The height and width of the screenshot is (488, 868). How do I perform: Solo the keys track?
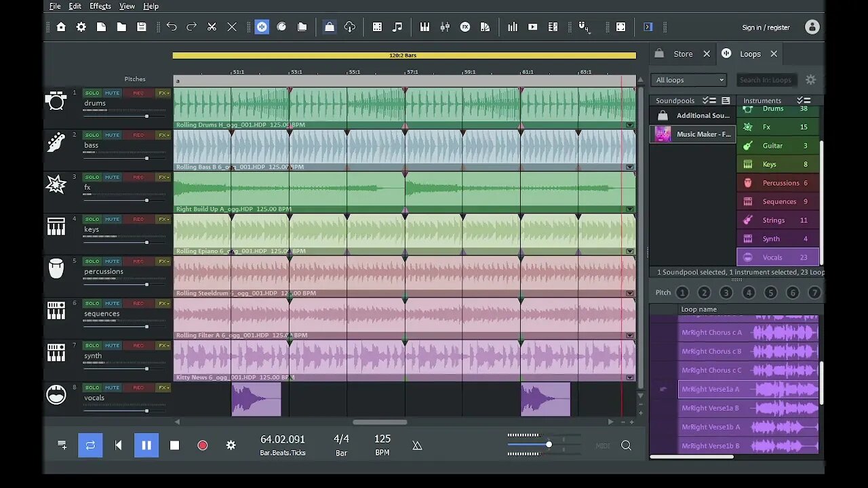(92, 219)
